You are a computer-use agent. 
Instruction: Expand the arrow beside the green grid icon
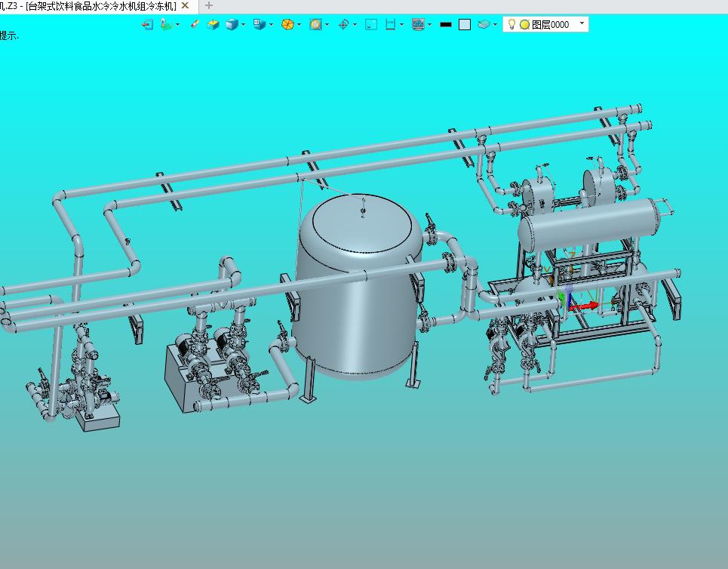pos(178,25)
